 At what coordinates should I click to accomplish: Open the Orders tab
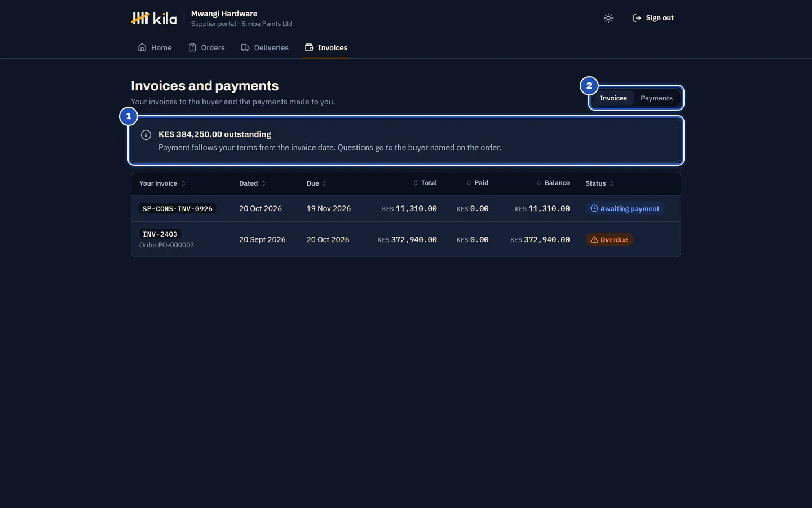pyautogui.click(x=206, y=47)
